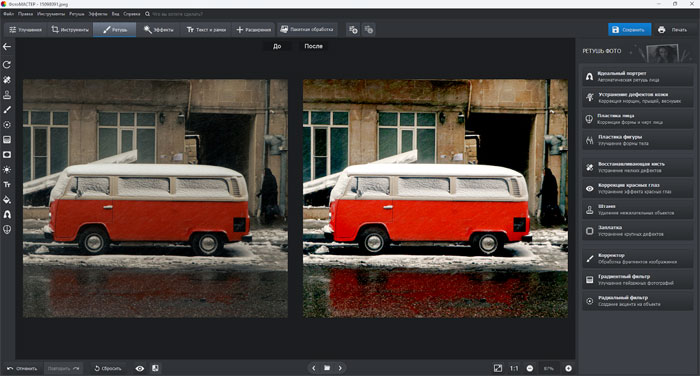Click the Сбросить reset button

point(108,368)
